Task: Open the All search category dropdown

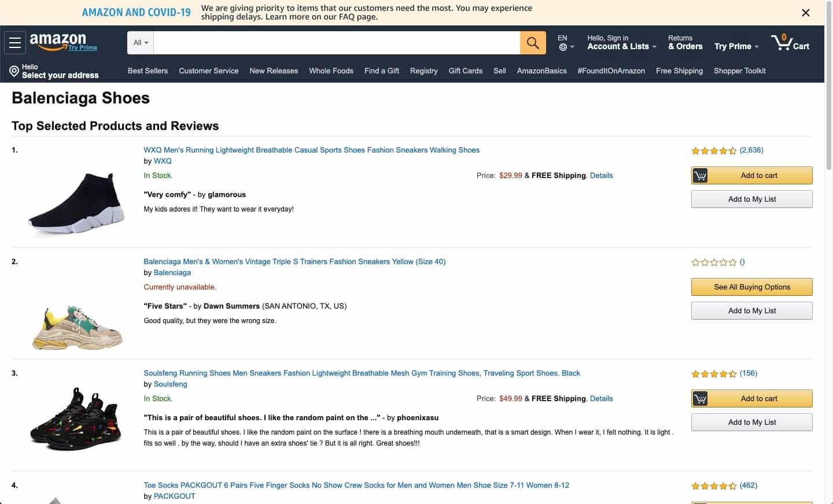Action: click(x=141, y=43)
